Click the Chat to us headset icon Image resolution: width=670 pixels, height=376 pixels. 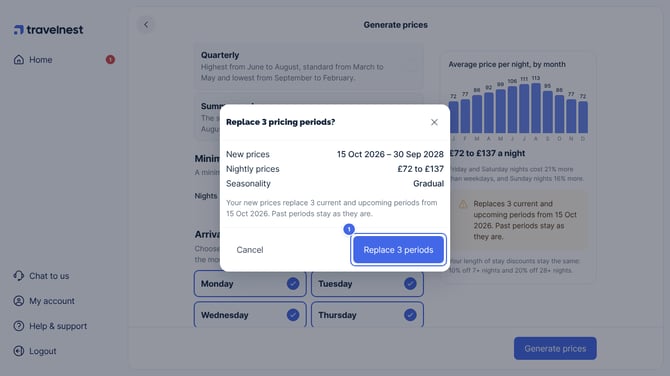19,276
